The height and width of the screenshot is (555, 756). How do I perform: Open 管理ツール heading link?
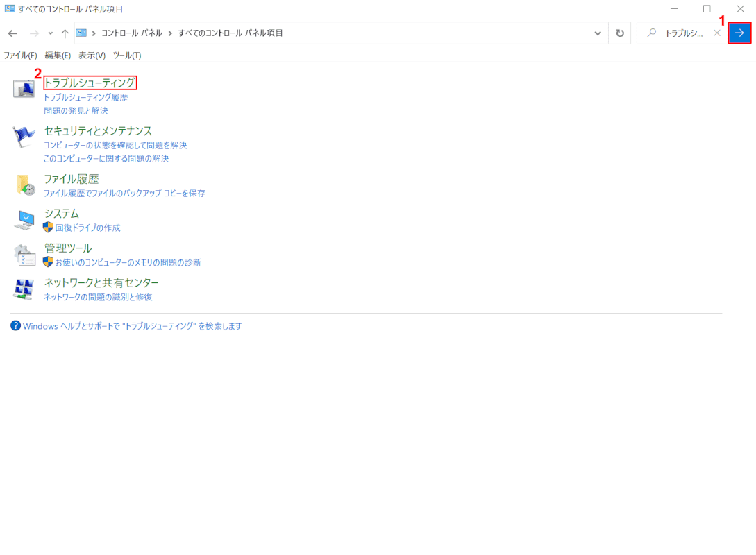tap(68, 248)
